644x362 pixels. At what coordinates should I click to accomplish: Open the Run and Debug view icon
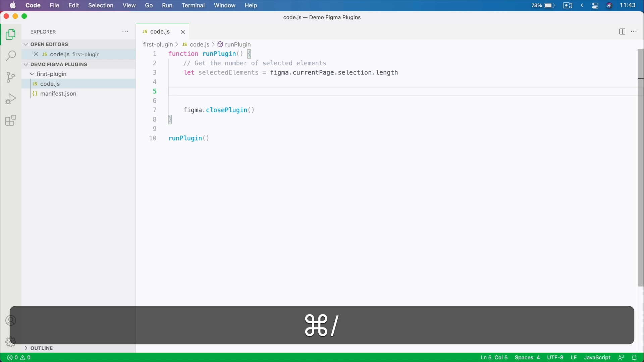pyautogui.click(x=11, y=99)
